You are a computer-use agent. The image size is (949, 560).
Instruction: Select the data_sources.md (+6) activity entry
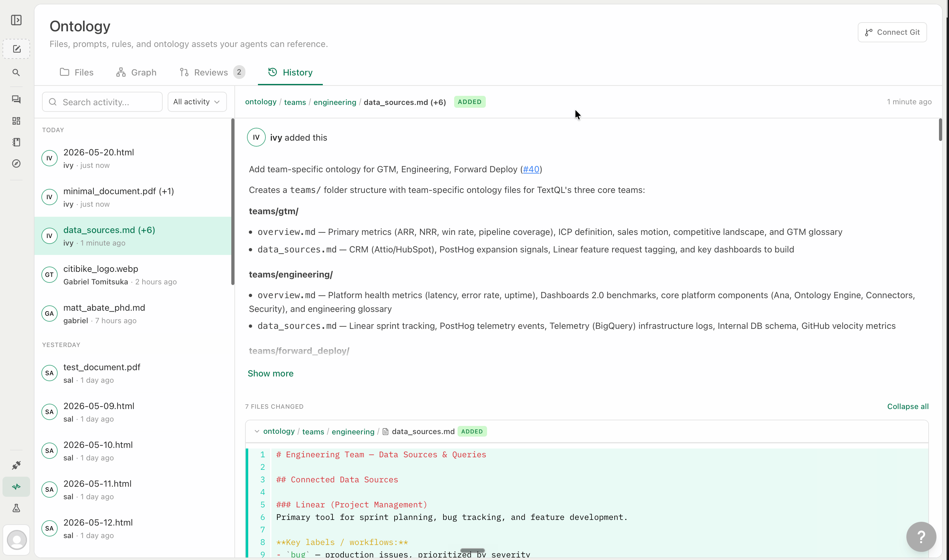click(133, 236)
